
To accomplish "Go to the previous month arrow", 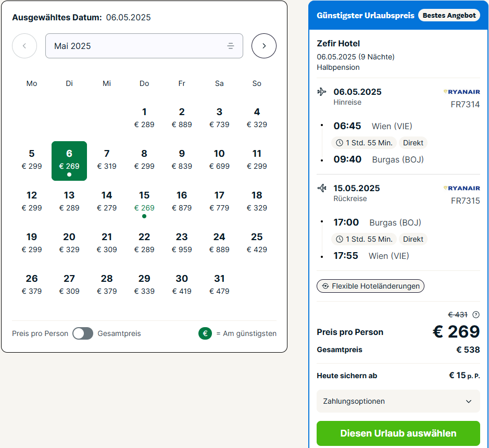I will 24,46.
